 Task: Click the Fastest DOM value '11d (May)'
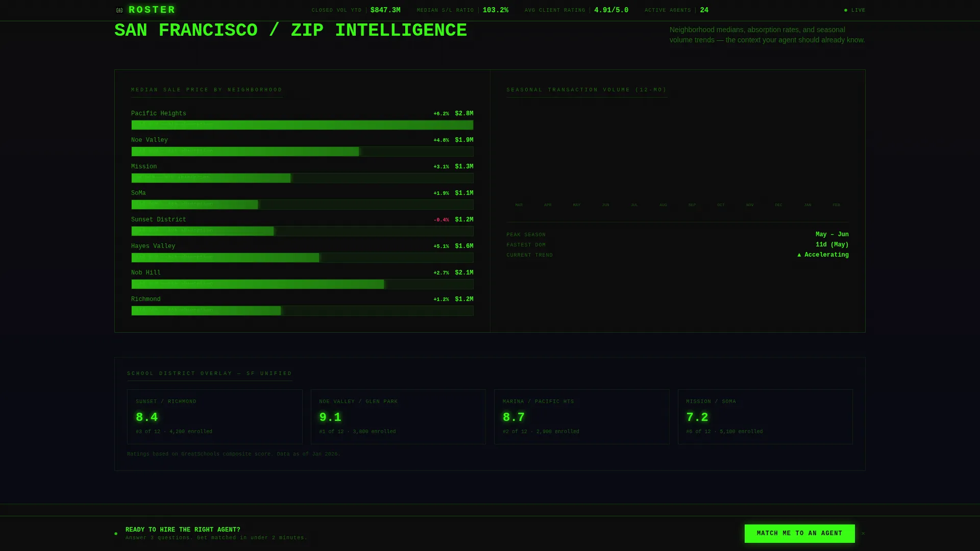(832, 245)
